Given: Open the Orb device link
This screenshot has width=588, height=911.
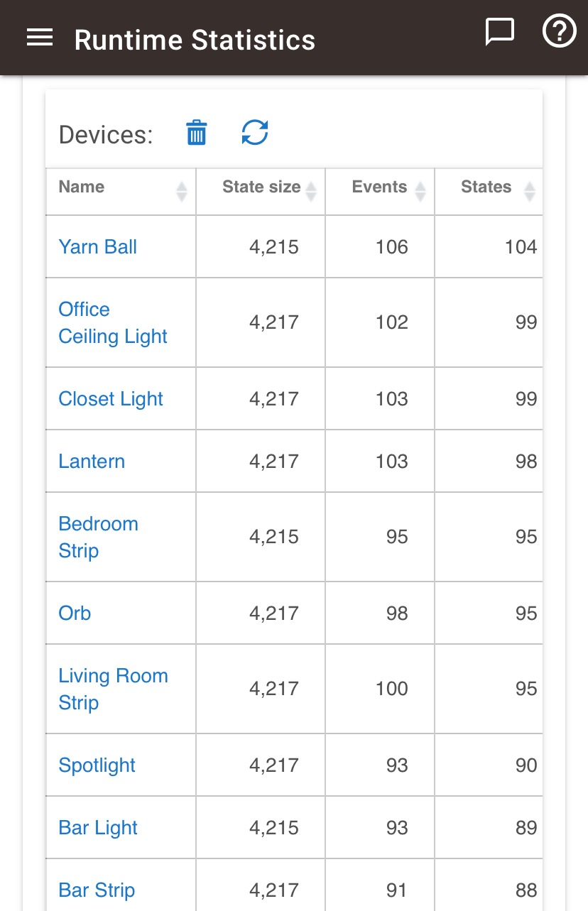Looking at the screenshot, I should pyautogui.click(x=75, y=613).
